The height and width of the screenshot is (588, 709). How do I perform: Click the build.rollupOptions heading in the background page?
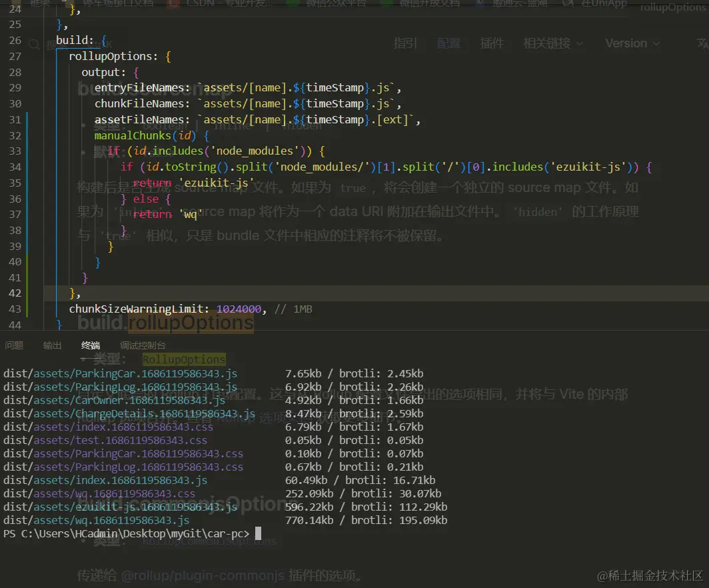coord(165,323)
